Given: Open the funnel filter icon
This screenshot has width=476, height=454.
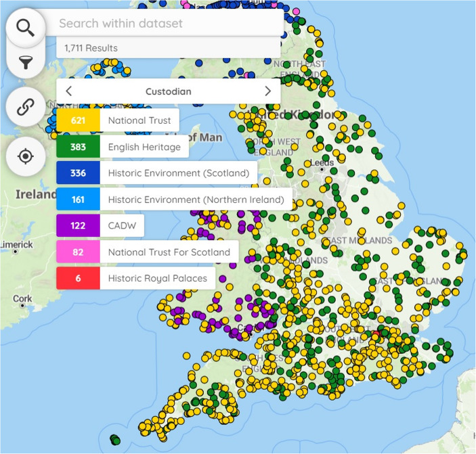Looking at the screenshot, I should (x=26, y=62).
